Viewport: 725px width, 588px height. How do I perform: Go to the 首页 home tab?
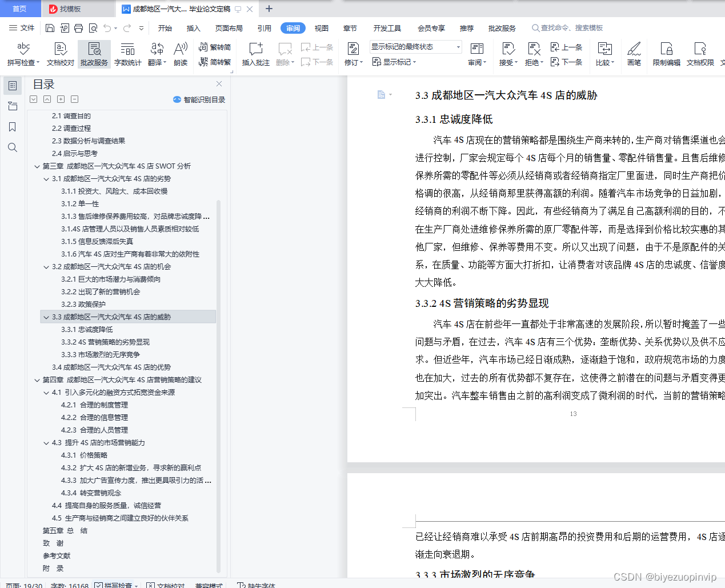pyautogui.click(x=20, y=9)
